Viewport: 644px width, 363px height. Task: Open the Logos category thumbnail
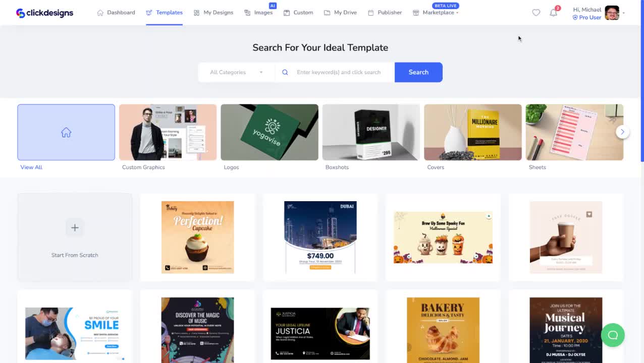pos(270,132)
